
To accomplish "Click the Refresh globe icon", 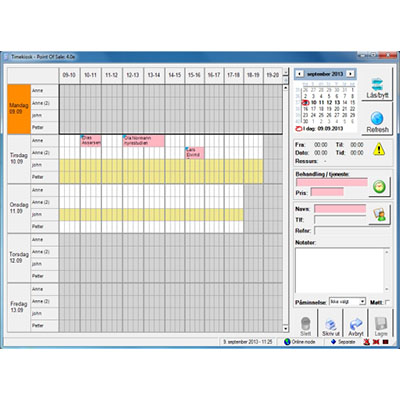I will pos(377,118).
